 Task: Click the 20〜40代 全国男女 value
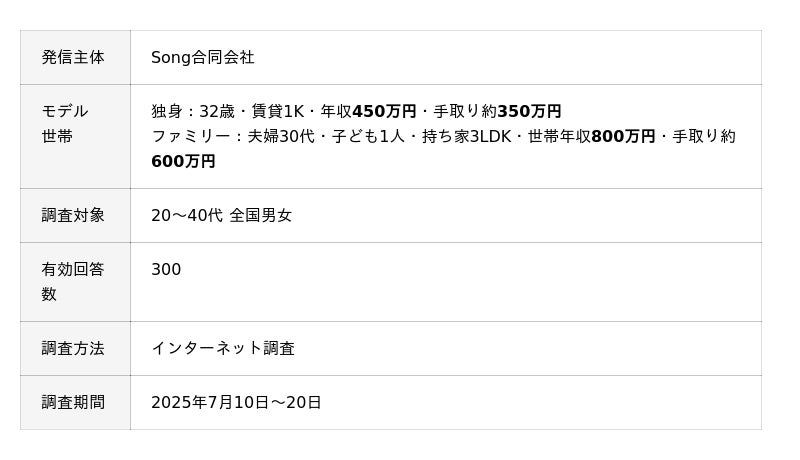(221, 215)
